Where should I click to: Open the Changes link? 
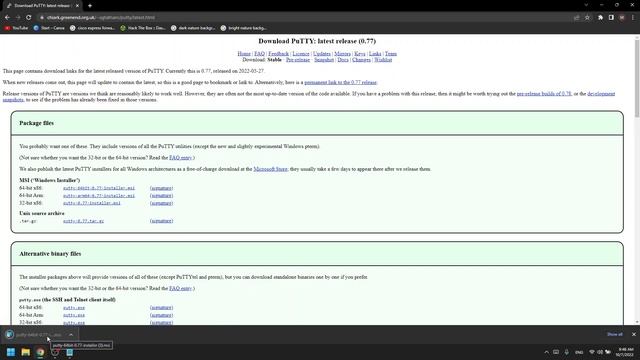click(361, 60)
